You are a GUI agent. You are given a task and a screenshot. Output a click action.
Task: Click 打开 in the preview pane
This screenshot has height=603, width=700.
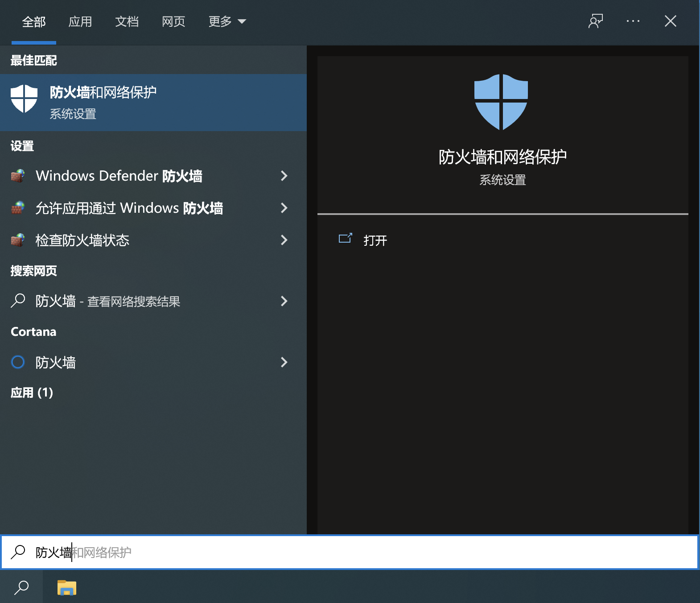[x=375, y=240]
